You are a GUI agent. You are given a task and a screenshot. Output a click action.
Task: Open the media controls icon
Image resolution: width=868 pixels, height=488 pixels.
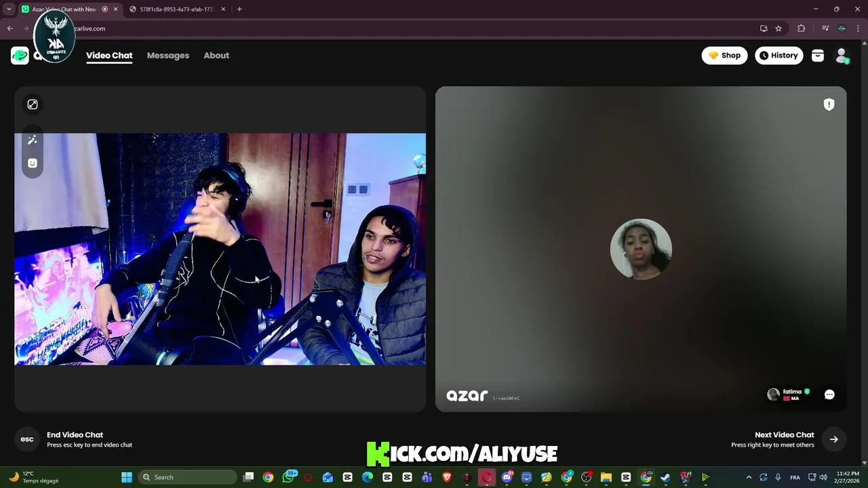coord(825,28)
